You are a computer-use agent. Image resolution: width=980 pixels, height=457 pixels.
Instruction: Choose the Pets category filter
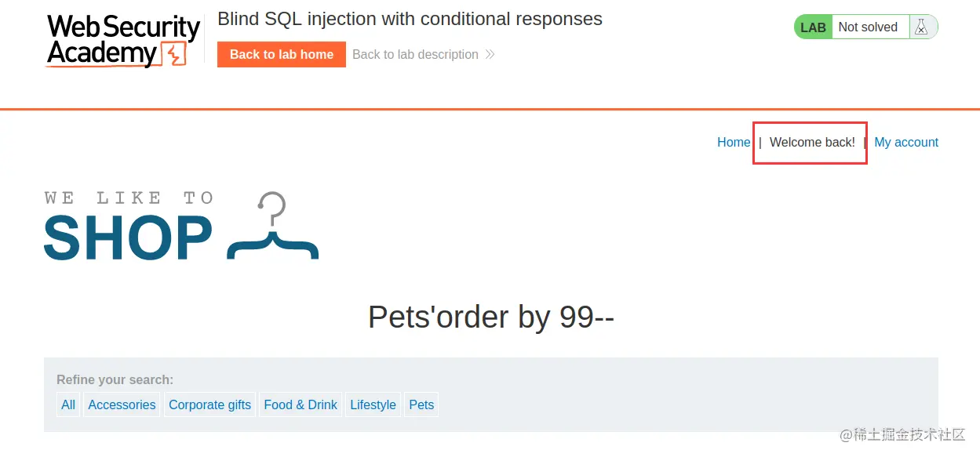tap(421, 404)
